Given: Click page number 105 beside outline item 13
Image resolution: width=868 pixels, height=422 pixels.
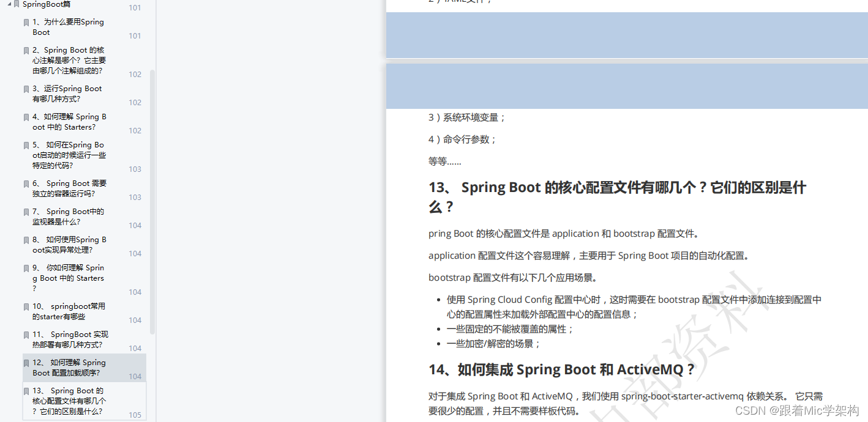Looking at the screenshot, I should [x=135, y=415].
